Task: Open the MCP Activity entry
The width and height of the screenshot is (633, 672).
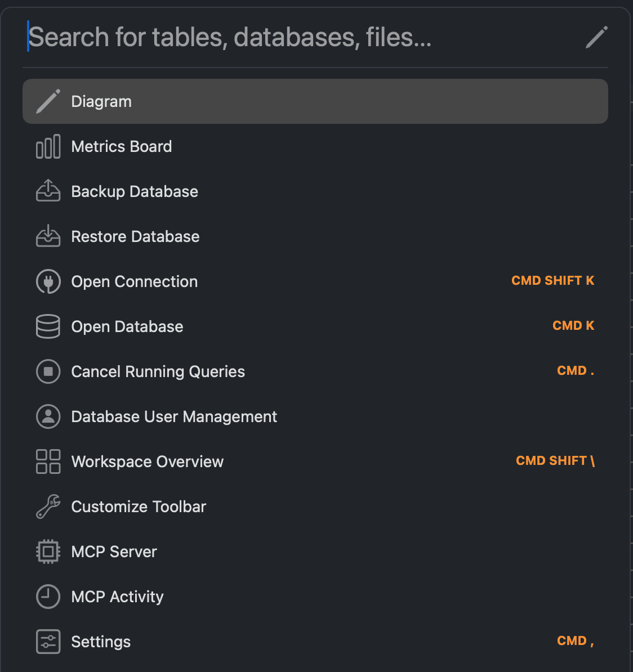Action: coord(315,597)
